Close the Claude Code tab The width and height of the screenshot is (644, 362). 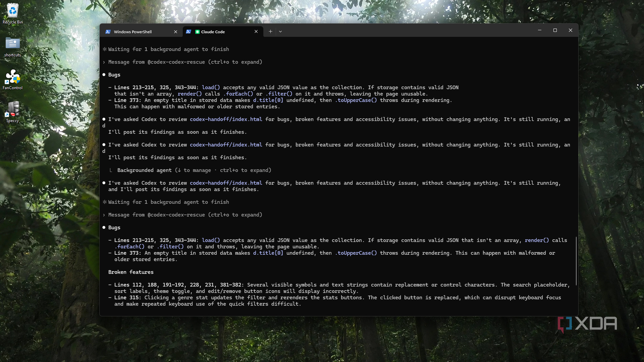(256, 31)
